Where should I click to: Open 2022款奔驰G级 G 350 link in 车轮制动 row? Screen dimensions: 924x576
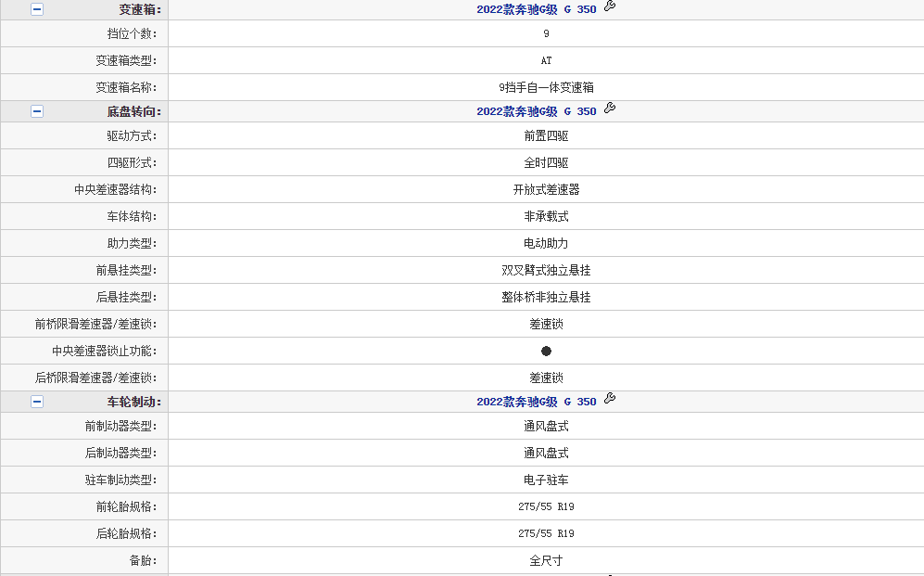tap(537, 402)
